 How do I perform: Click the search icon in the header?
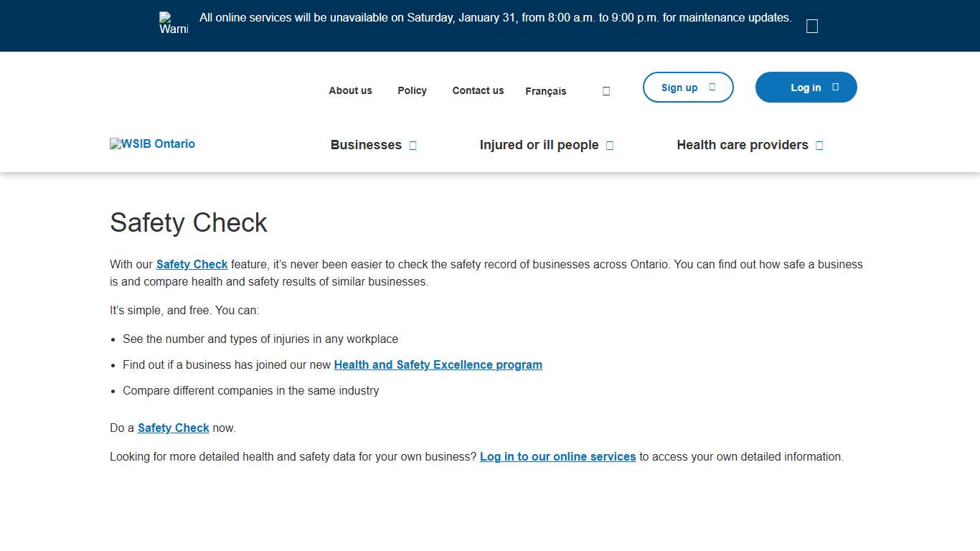606,90
